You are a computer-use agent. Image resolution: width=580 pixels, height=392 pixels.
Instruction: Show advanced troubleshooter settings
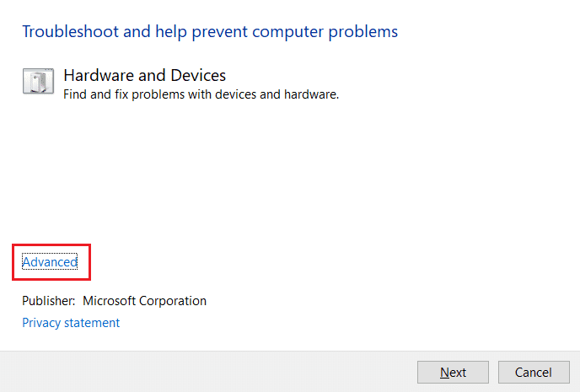[50, 262]
